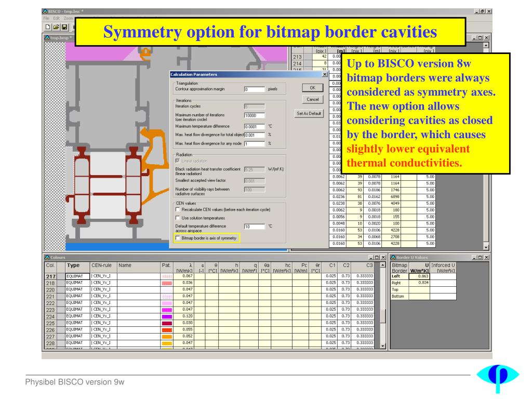The image size is (532, 399).
Task: Select Left border U value 0.863
Action: tap(419, 276)
